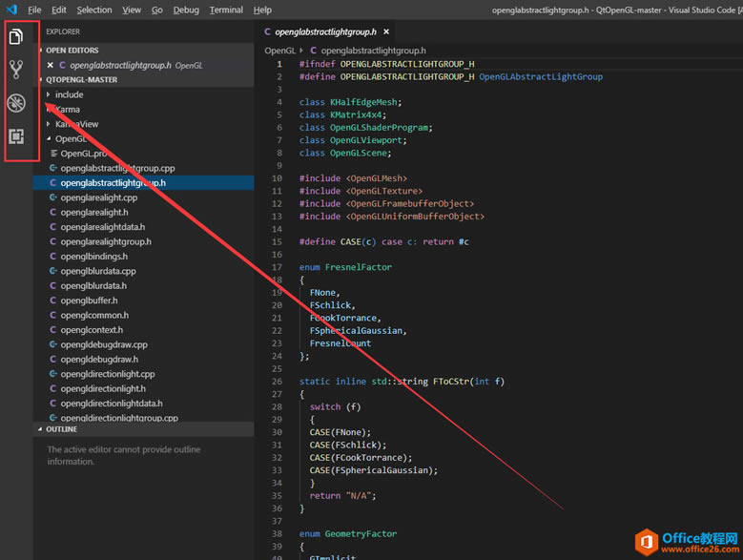Click the OpenGLShaderProgram class declaration
The image size is (743, 560).
[x=365, y=128]
